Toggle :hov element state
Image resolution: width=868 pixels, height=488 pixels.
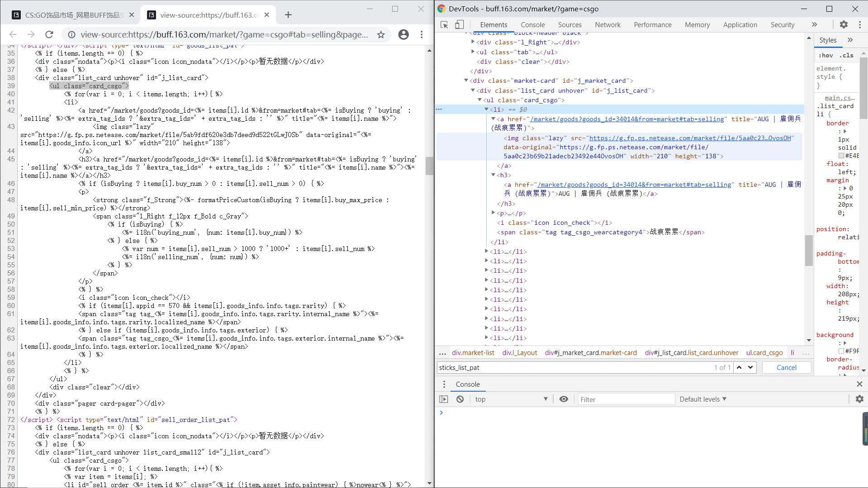pyautogui.click(x=825, y=55)
